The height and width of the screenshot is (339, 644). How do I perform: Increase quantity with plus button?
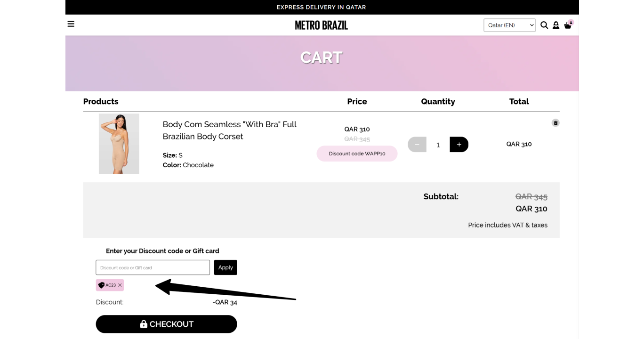459,145
